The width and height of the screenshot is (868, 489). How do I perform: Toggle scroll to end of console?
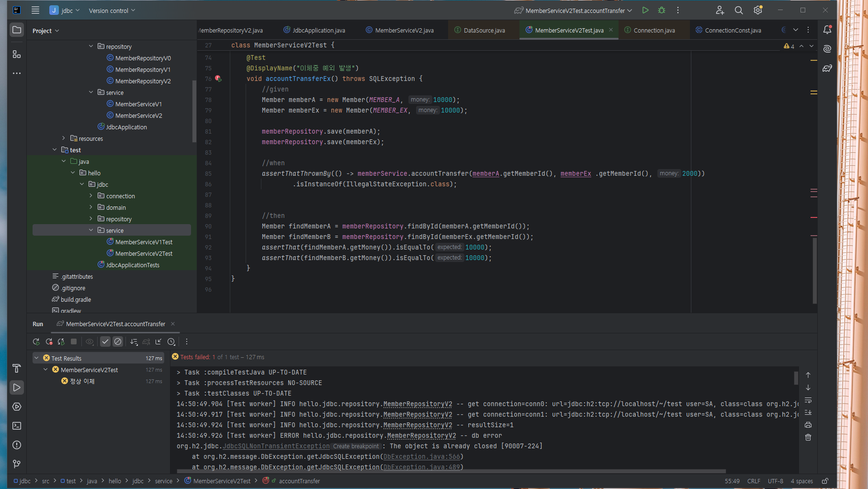pyautogui.click(x=808, y=412)
